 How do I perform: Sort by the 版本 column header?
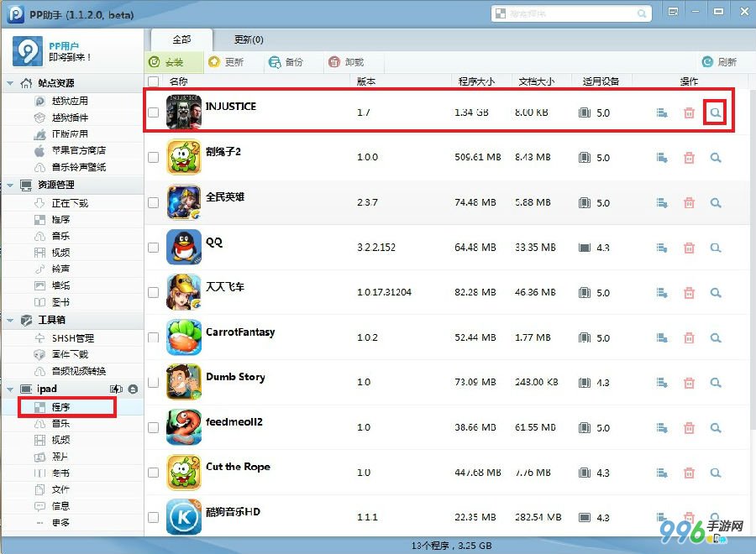coord(366,81)
